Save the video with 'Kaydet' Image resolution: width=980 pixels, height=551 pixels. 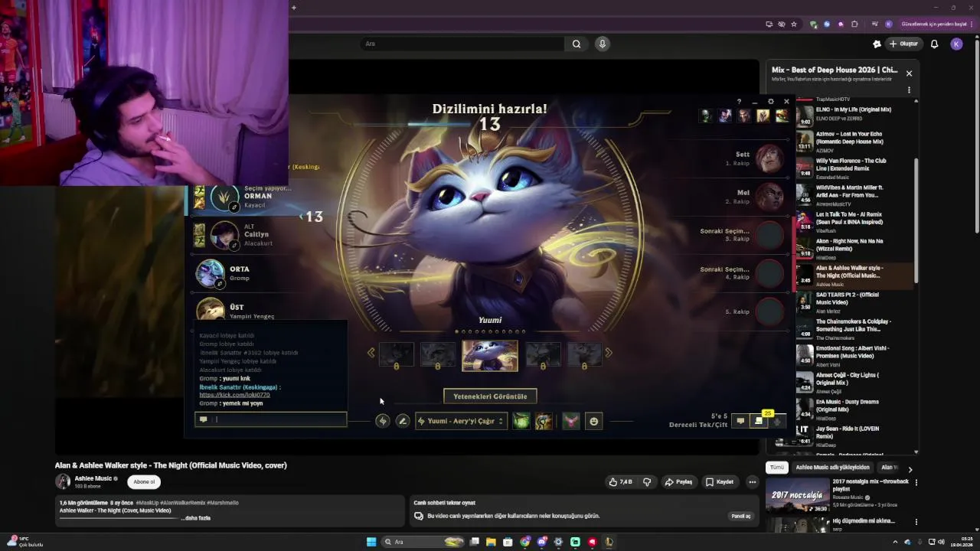[x=720, y=482]
